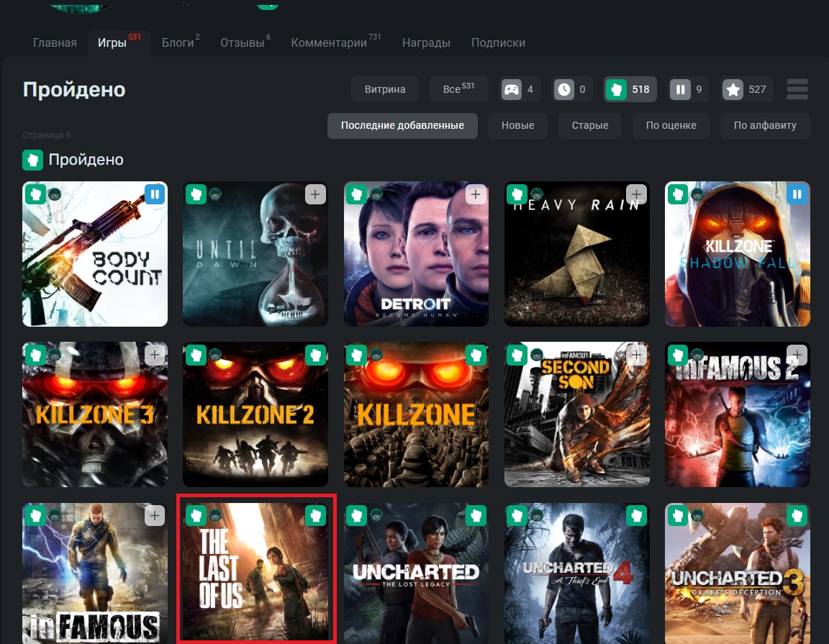The image size is (829, 644).
Task: Click green completed badge on inFamous 2 cover
Action: tap(677, 355)
